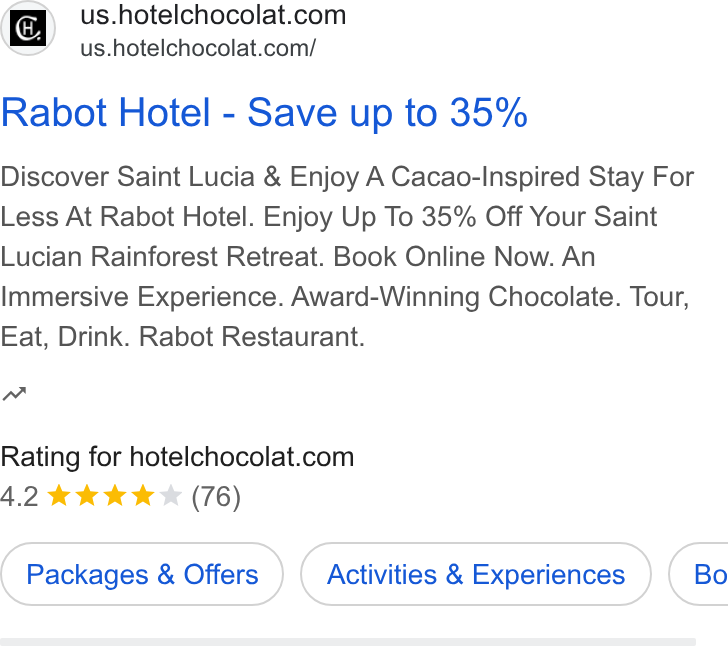Select the second gold rating star

(87, 495)
